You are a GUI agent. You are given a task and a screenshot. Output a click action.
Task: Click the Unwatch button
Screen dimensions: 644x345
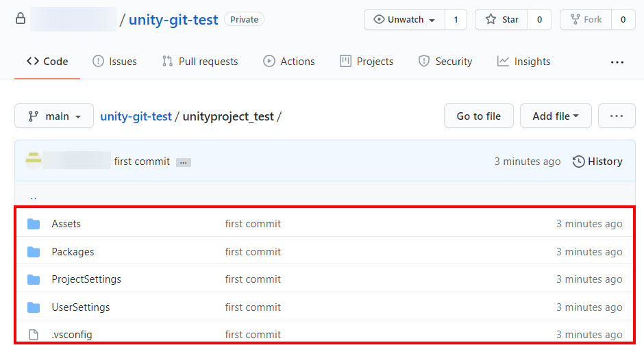pos(404,19)
